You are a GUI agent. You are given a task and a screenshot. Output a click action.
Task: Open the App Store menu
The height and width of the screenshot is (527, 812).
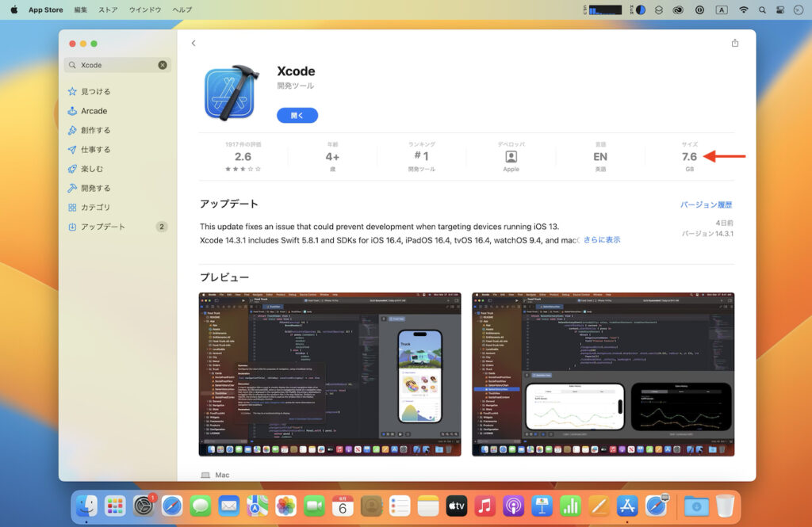pos(45,10)
